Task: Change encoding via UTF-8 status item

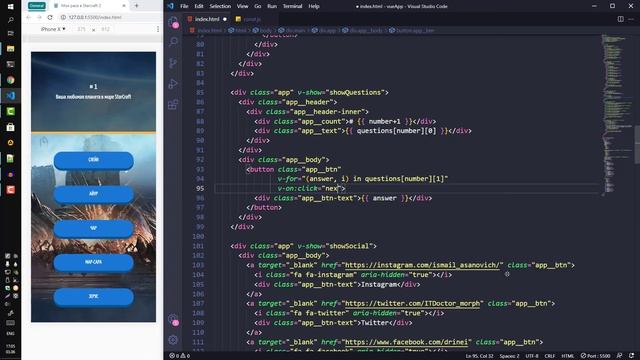Action: tap(532, 356)
